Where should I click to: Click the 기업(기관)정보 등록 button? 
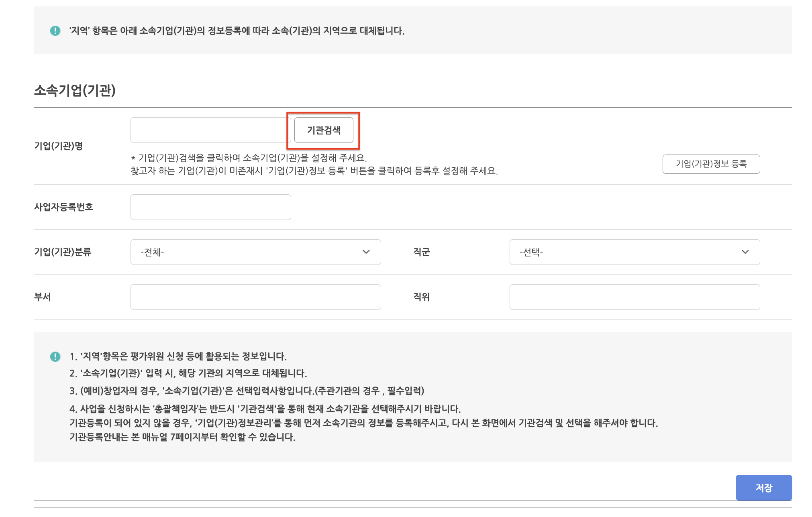711,164
